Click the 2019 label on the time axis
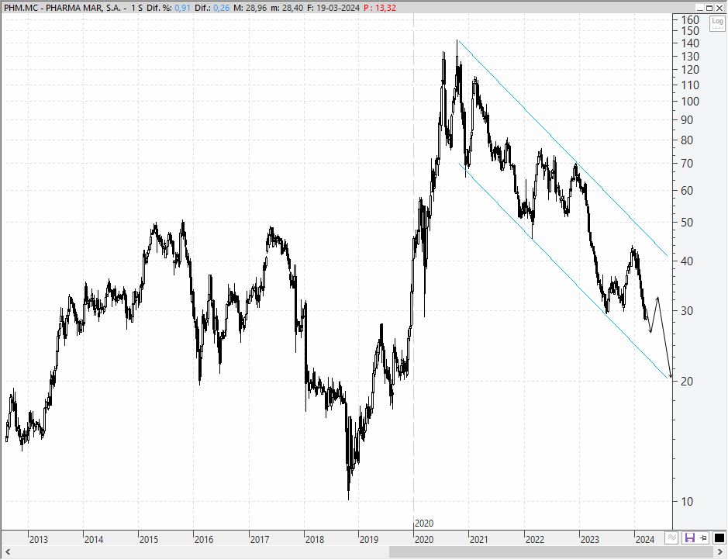Screen dimensions: 728x560 click(369, 540)
